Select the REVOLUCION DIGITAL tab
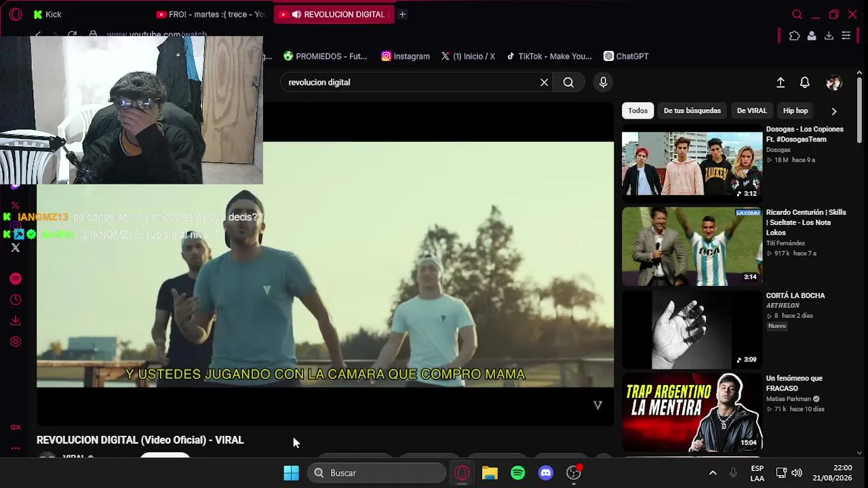868x488 pixels. pos(334,14)
